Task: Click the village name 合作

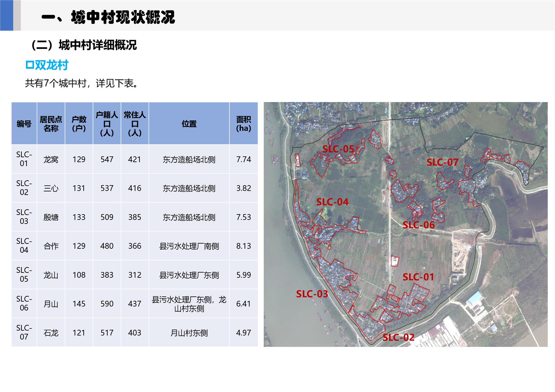Action: pyautogui.click(x=51, y=246)
